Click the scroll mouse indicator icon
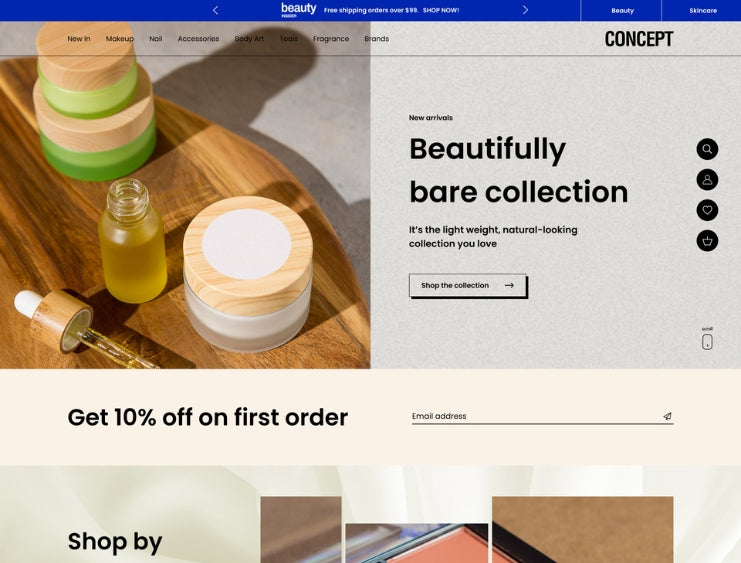Viewport: 741px width, 563px height. (707, 342)
